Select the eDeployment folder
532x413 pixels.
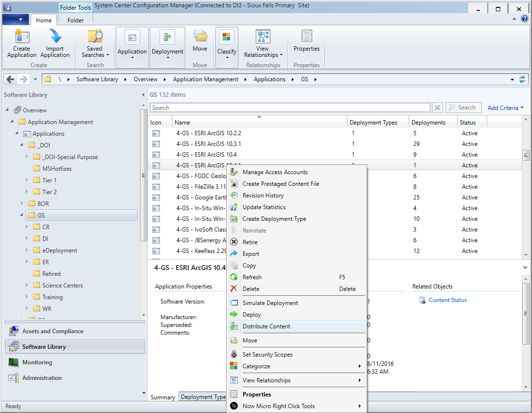tap(59, 251)
